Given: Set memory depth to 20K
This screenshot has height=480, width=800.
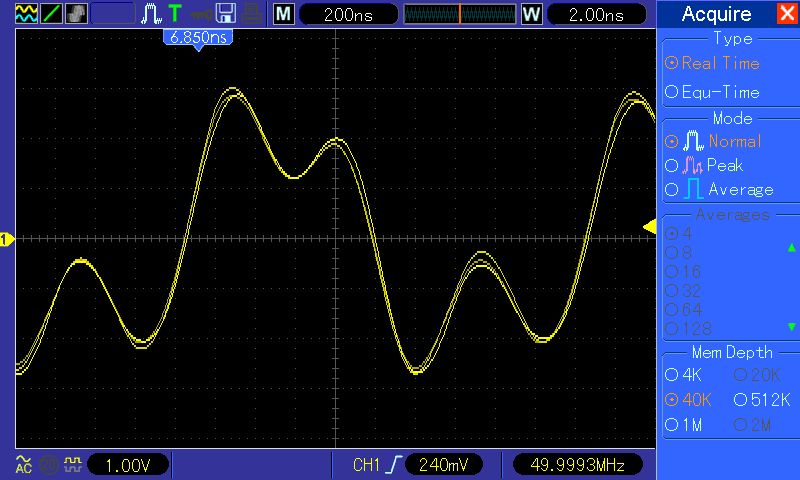Looking at the screenshot, I should (757, 375).
